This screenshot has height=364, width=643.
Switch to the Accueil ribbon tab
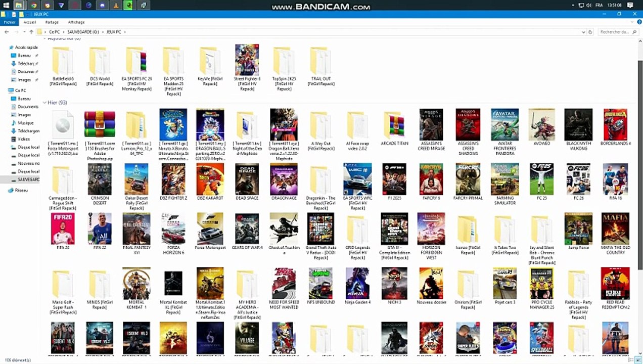pos(30,22)
